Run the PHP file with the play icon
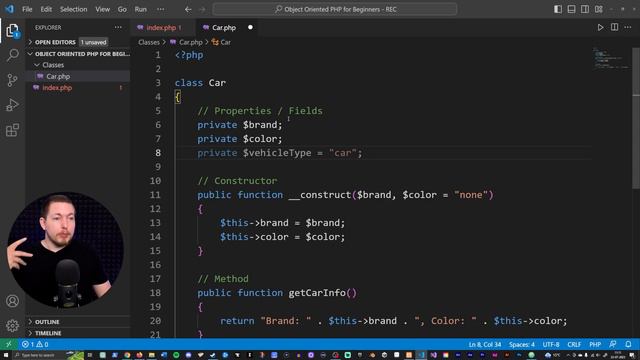 click(x=600, y=27)
